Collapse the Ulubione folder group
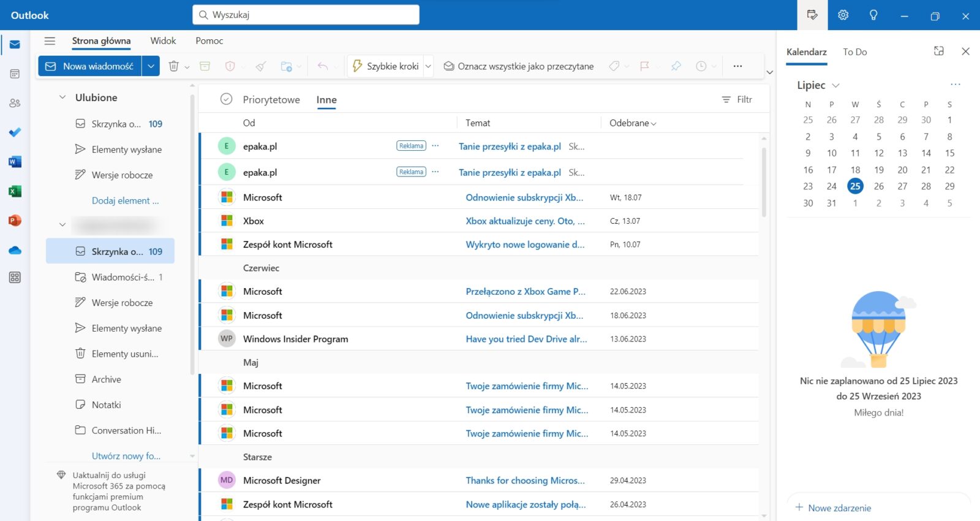This screenshot has width=980, height=521. (62, 97)
